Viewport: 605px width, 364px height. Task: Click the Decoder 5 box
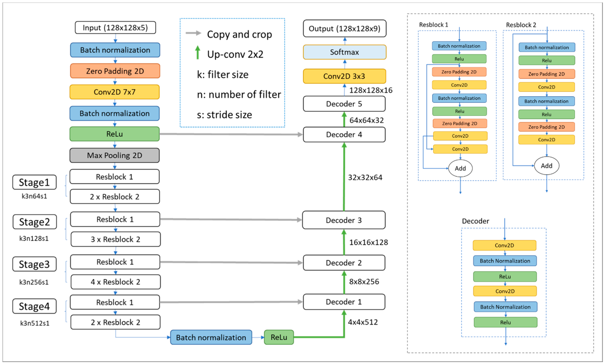[x=344, y=104]
